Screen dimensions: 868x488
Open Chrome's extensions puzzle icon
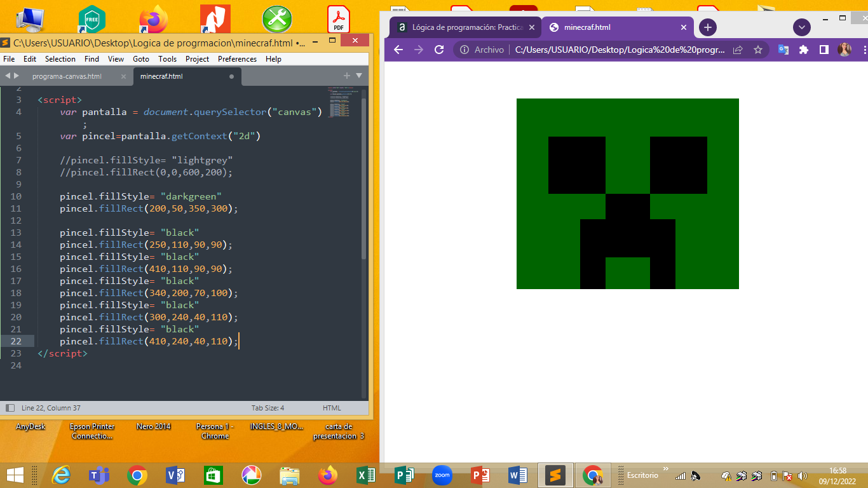click(804, 50)
